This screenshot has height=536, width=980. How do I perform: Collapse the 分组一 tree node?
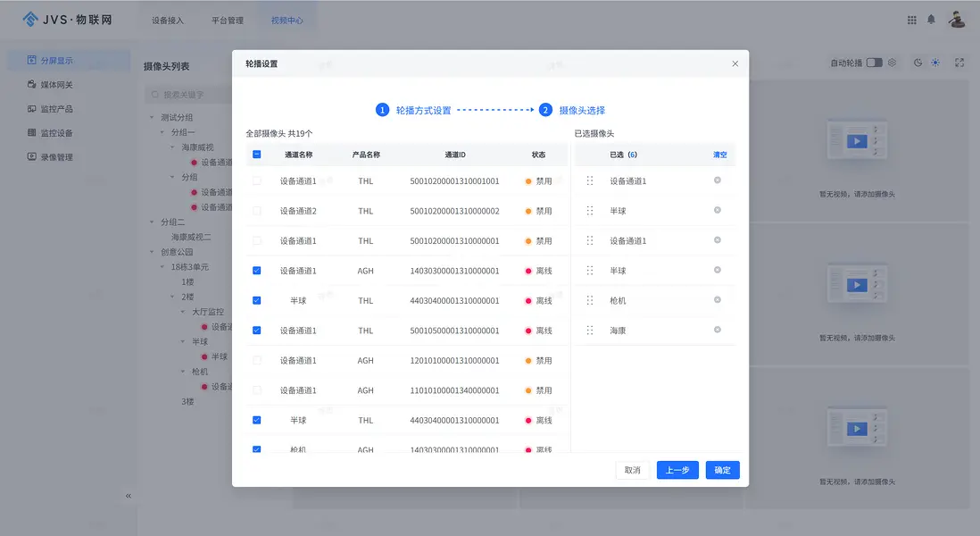tap(162, 132)
